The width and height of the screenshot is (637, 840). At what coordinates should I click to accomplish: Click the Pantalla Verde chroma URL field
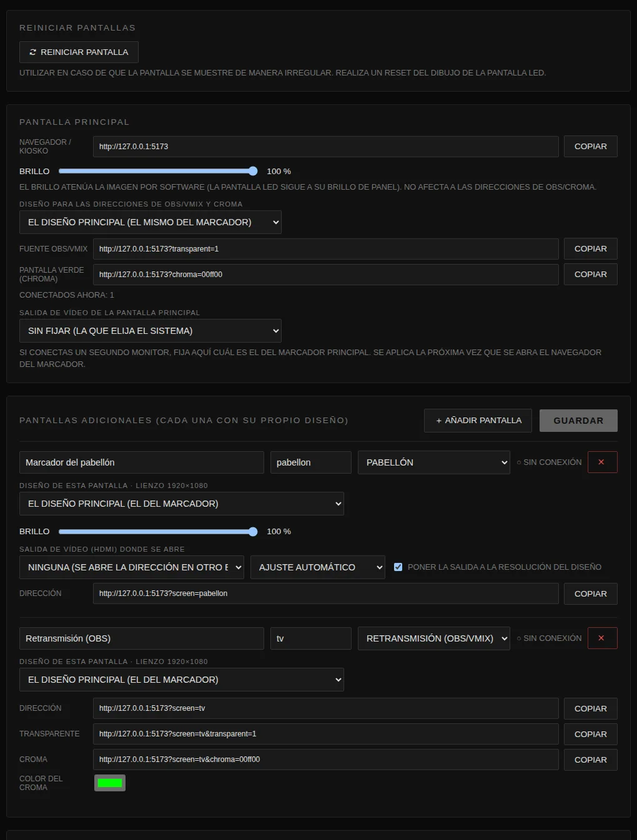point(325,275)
